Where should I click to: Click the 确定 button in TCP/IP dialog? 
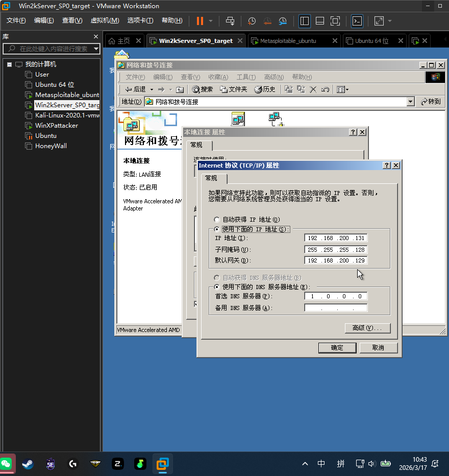[337, 348]
